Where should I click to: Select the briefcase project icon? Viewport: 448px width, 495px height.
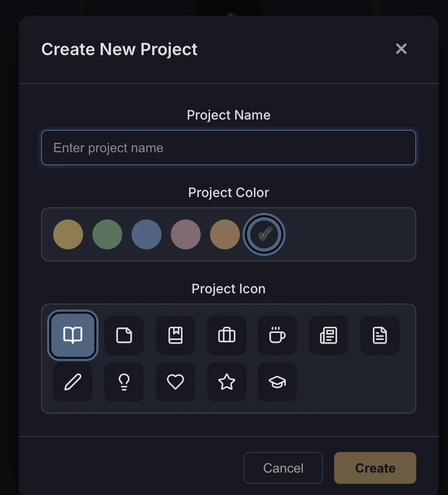click(x=226, y=335)
